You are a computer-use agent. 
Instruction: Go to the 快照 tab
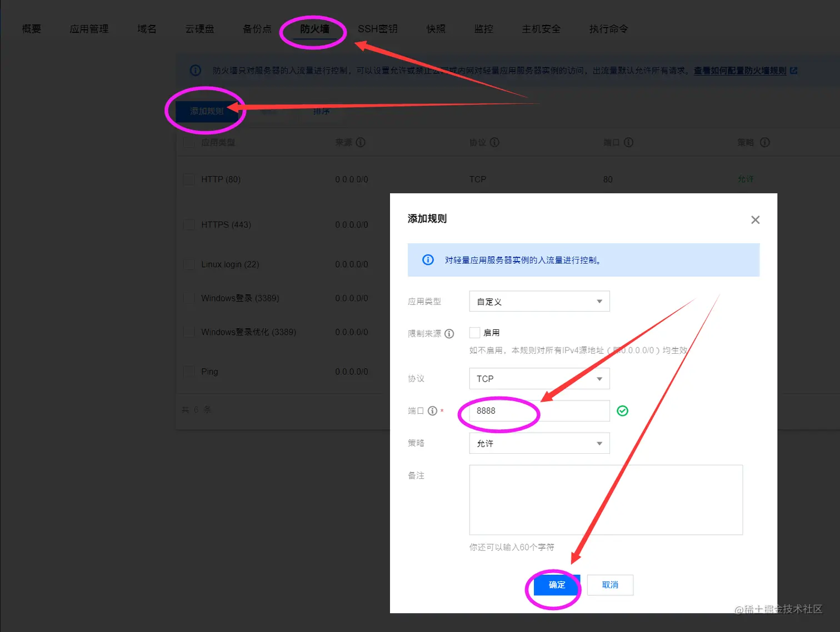(436, 29)
